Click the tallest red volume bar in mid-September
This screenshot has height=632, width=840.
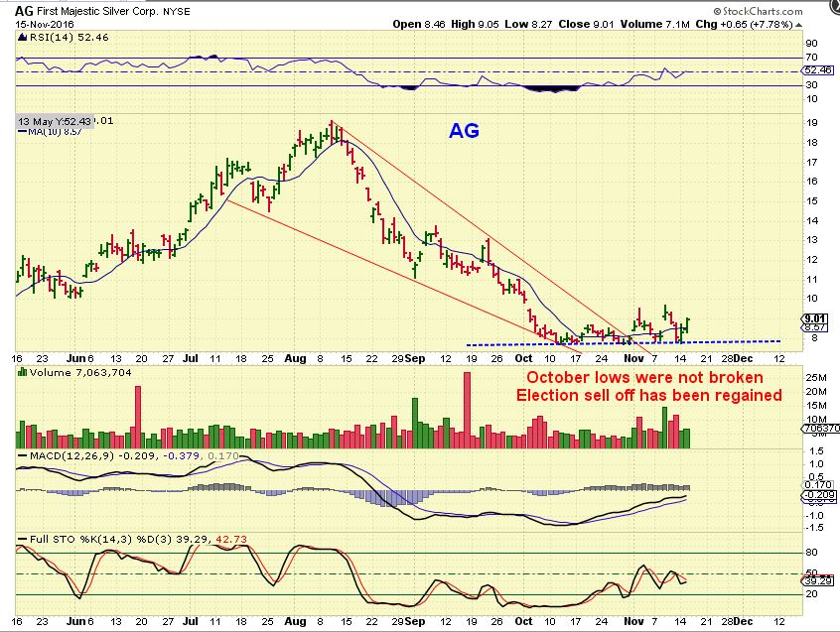tap(467, 410)
